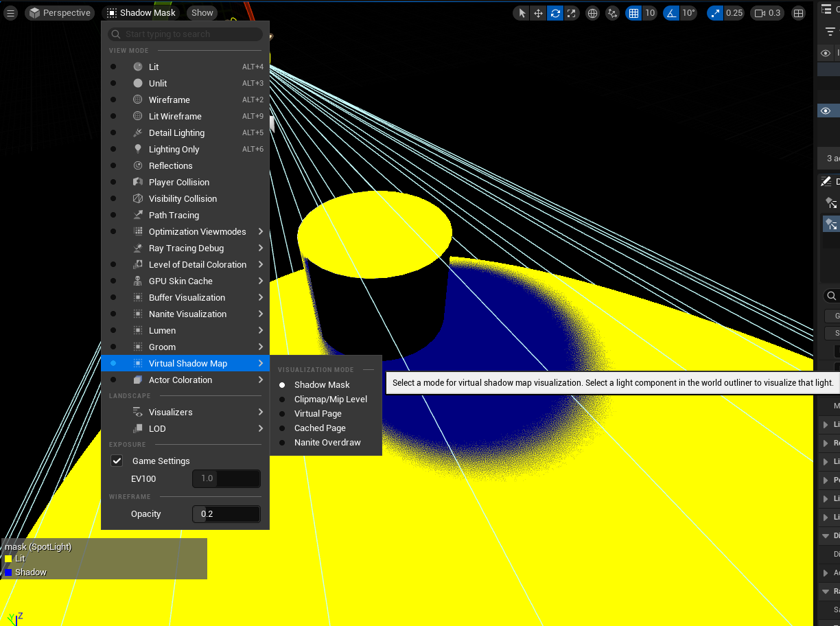Select the object selection arrow tool

(x=522, y=13)
